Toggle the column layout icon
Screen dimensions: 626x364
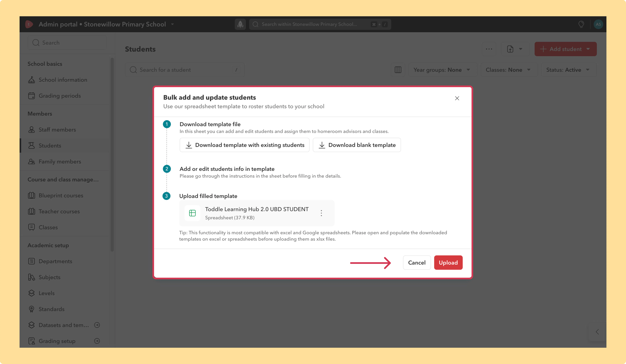(x=398, y=70)
